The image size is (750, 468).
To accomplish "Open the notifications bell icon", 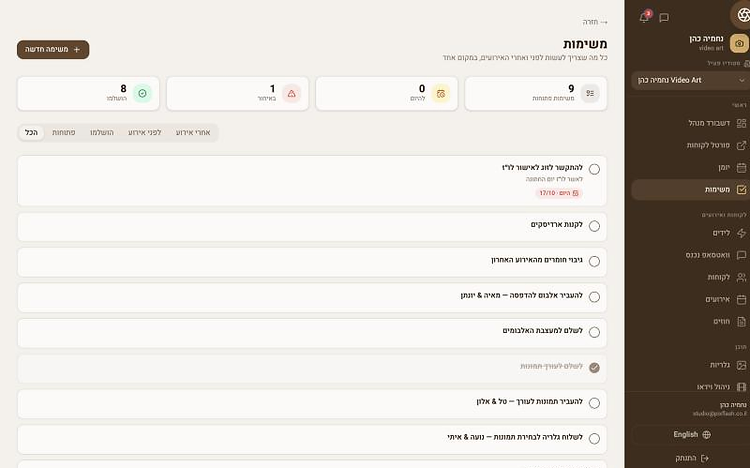I will (644, 18).
